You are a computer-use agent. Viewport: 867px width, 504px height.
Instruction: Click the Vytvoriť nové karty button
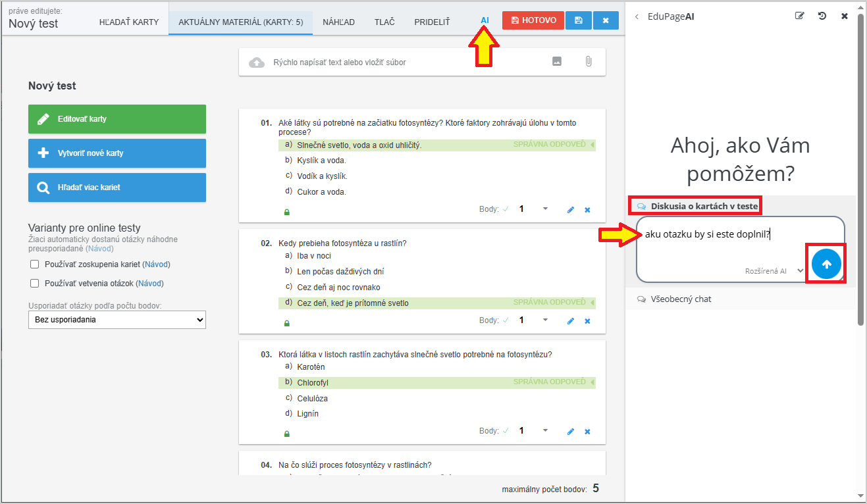(117, 153)
